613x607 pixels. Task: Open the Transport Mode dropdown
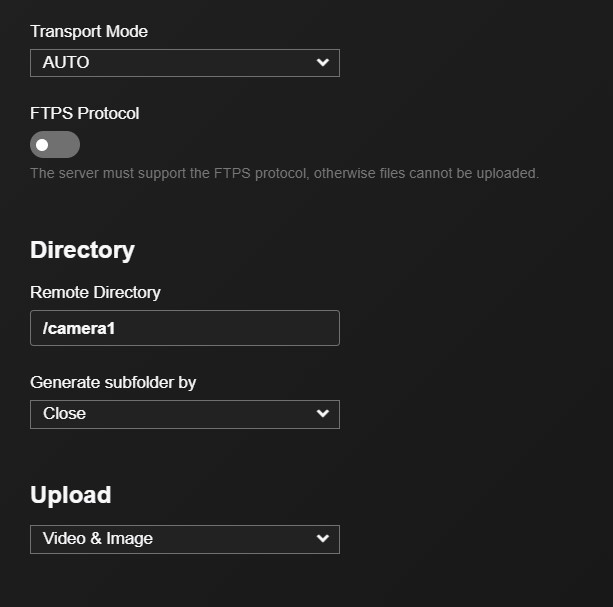(x=185, y=63)
